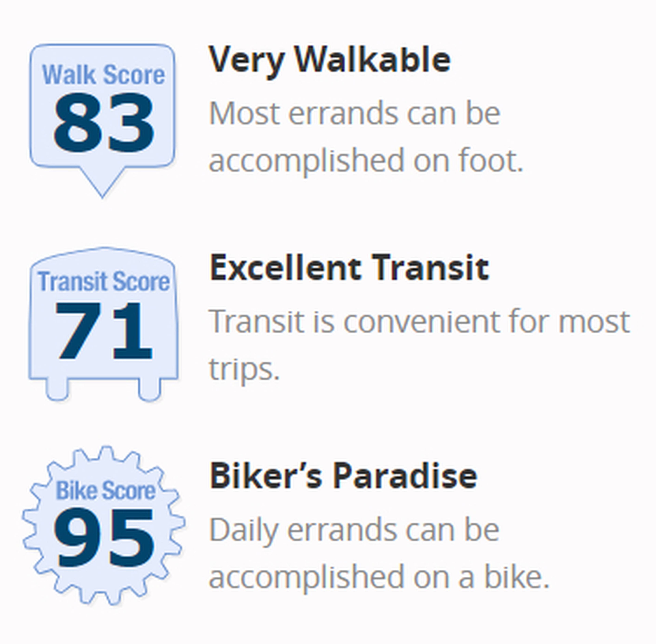Image resolution: width=656 pixels, height=644 pixels.
Task: Select the number 71 in the Transit Score badge
Action: pos(104,330)
